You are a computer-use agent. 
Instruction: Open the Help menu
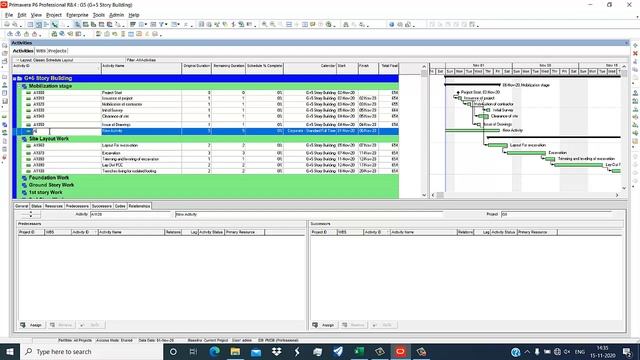[134, 15]
